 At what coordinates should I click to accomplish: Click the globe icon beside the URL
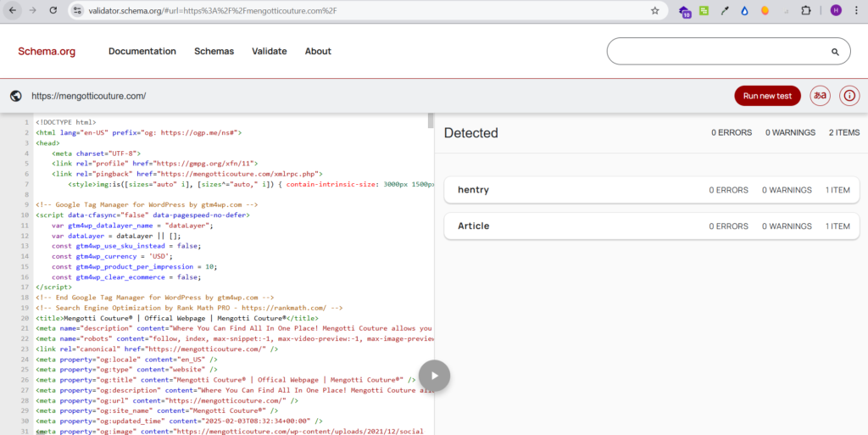16,96
